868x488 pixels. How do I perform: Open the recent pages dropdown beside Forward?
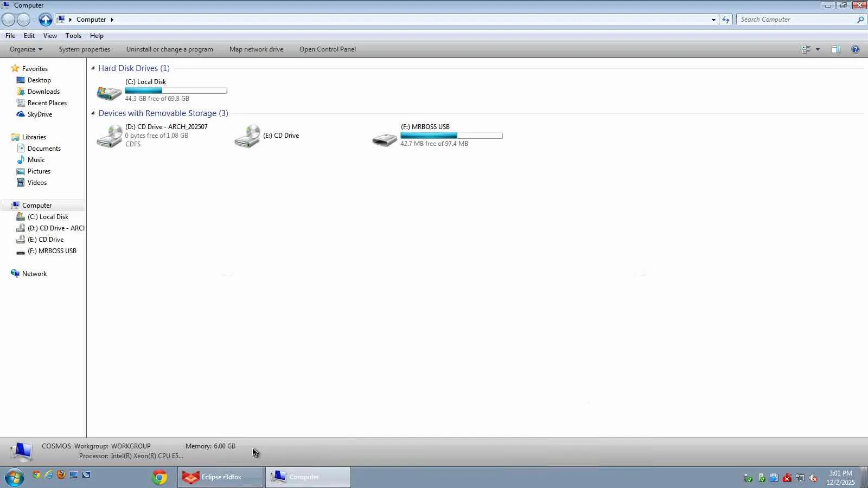pos(34,20)
